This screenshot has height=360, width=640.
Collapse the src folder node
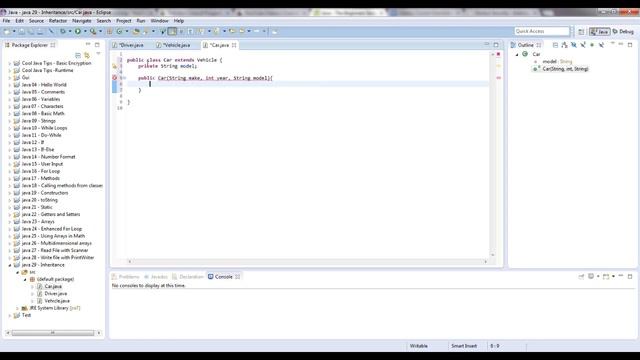(18, 272)
